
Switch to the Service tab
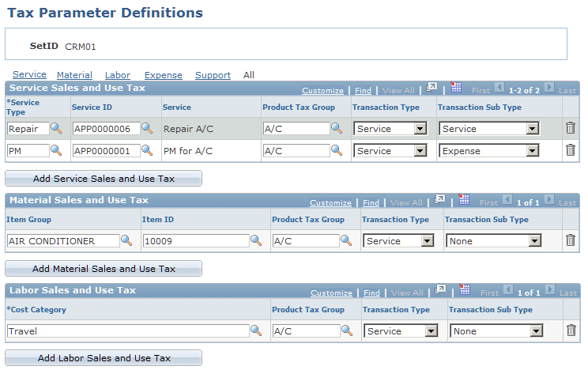pyautogui.click(x=29, y=74)
